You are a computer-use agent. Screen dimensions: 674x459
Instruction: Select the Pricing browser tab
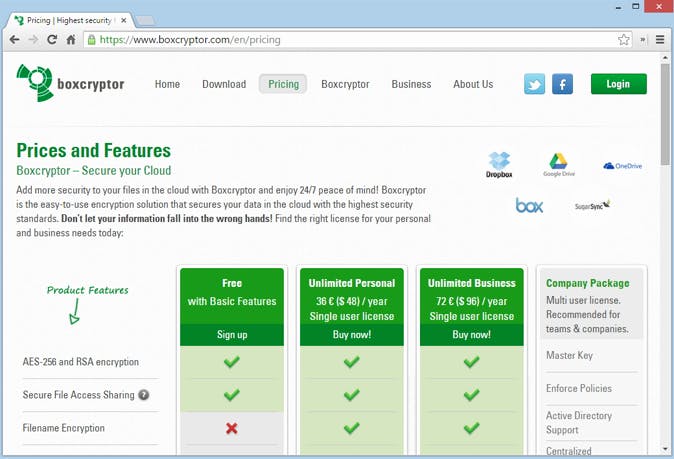(69, 20)
